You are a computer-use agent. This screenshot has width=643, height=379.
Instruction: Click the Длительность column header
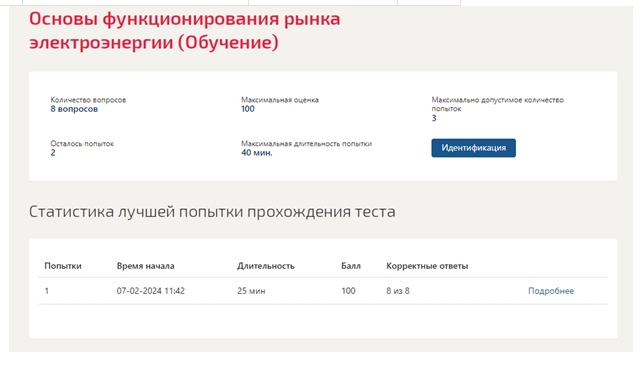point(266,266)
